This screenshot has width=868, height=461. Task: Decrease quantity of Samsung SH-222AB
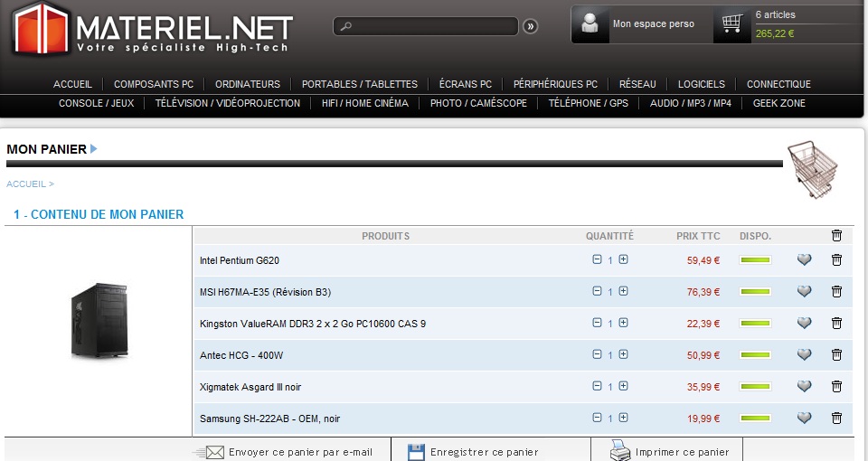597,418
